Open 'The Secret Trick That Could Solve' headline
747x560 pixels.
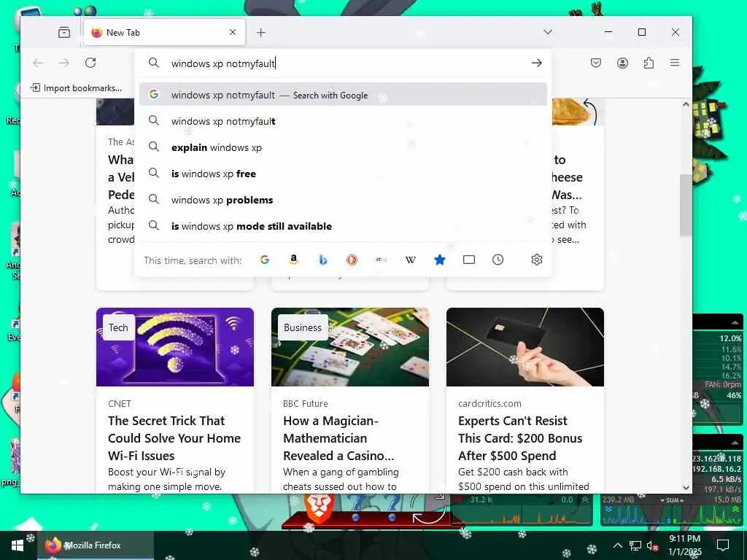coord(174,438)
